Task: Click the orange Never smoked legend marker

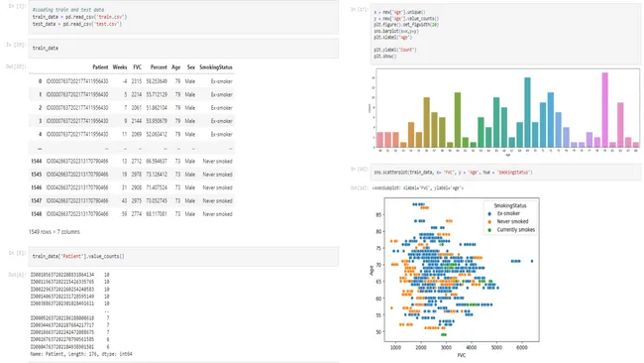Action: point(489,221)
